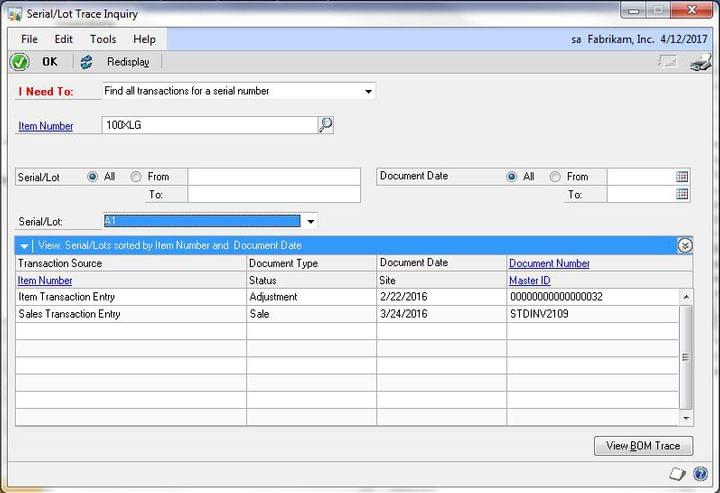Open Item Number lookup magnifier

[x=326, y=125]
